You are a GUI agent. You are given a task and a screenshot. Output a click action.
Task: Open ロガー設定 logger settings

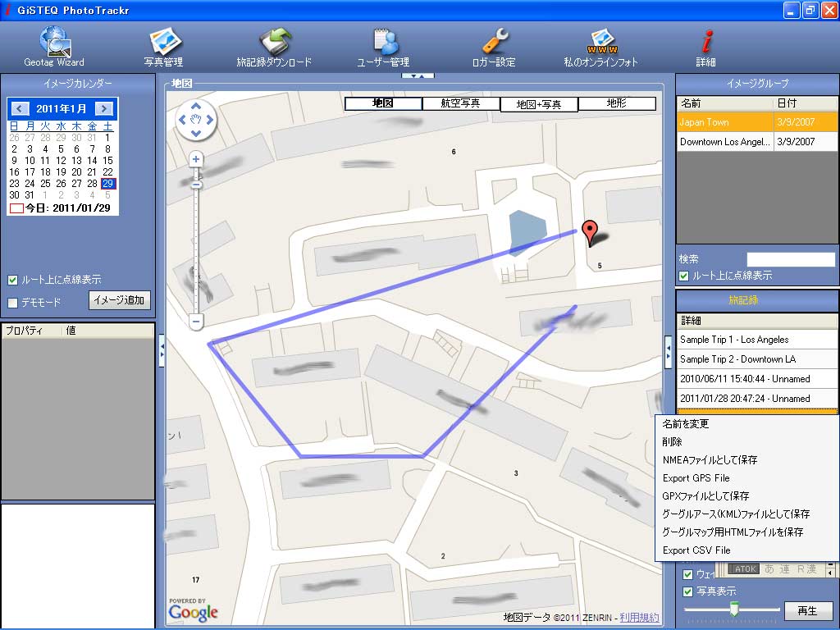click(x=494, y=47)
